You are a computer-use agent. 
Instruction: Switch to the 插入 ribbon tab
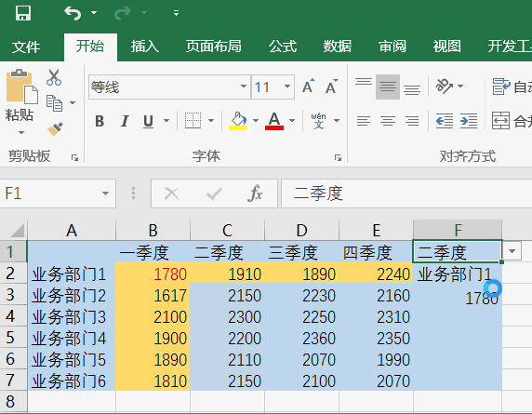pos(145,47)
